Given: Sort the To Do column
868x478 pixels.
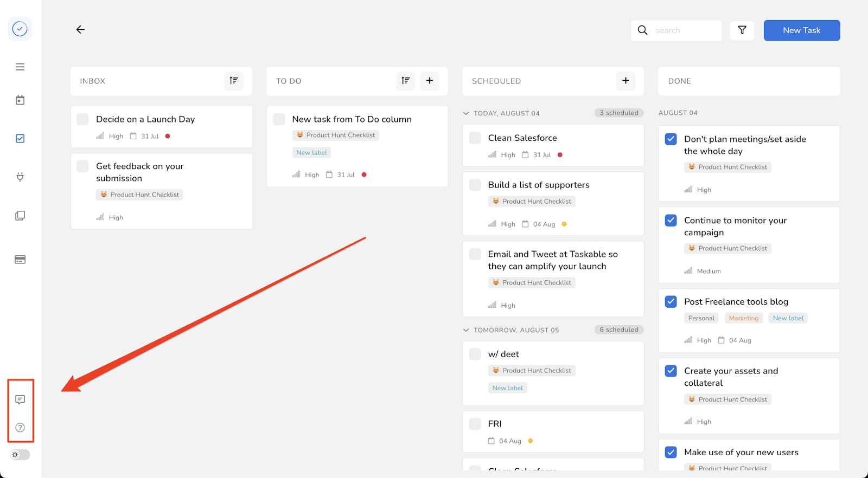Looking at the screenshot, I should point(406,81).
